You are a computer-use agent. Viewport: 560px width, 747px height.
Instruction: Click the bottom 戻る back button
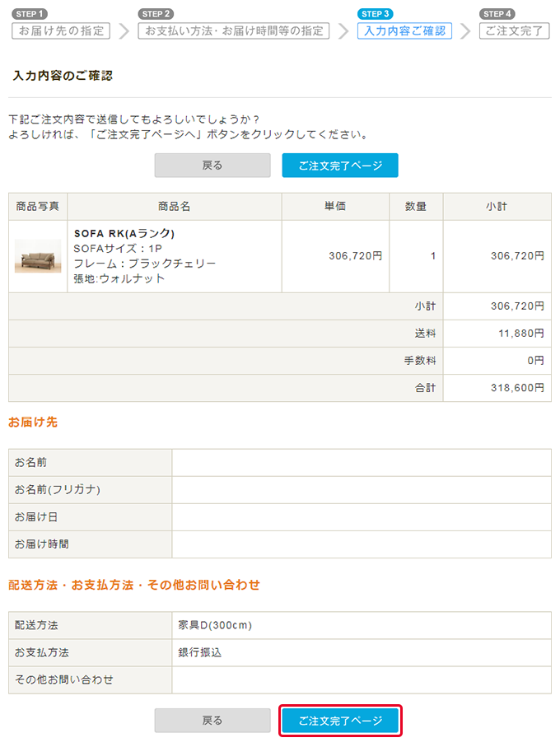(x=212, y=721)
